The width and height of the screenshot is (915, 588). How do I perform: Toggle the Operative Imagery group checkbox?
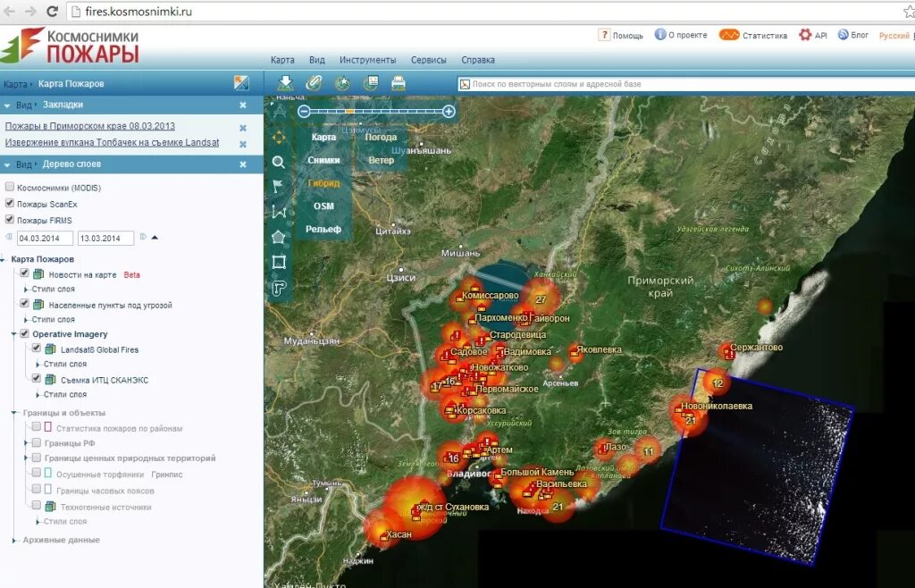click(x=24, y=333)
